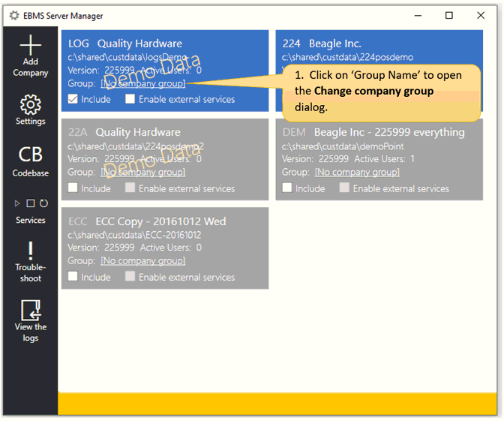Open Settings gear in sidebar
This screenshot has width=504, height=421.
(30, 104)
